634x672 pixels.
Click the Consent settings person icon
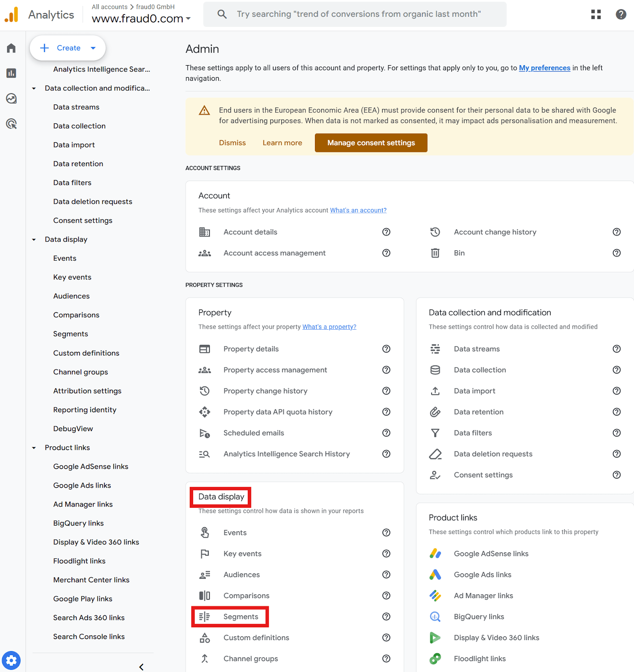click(x=435, y=475)
